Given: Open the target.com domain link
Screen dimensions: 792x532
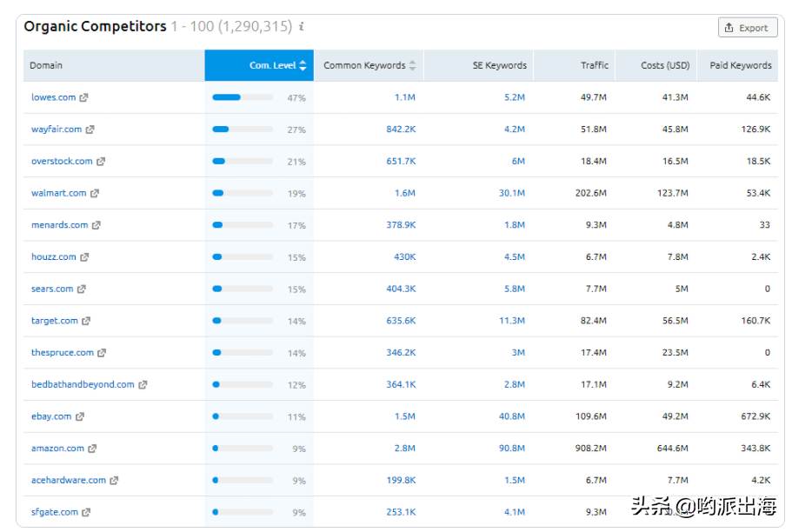Looking at the screenshot, I should coord(55,320).
